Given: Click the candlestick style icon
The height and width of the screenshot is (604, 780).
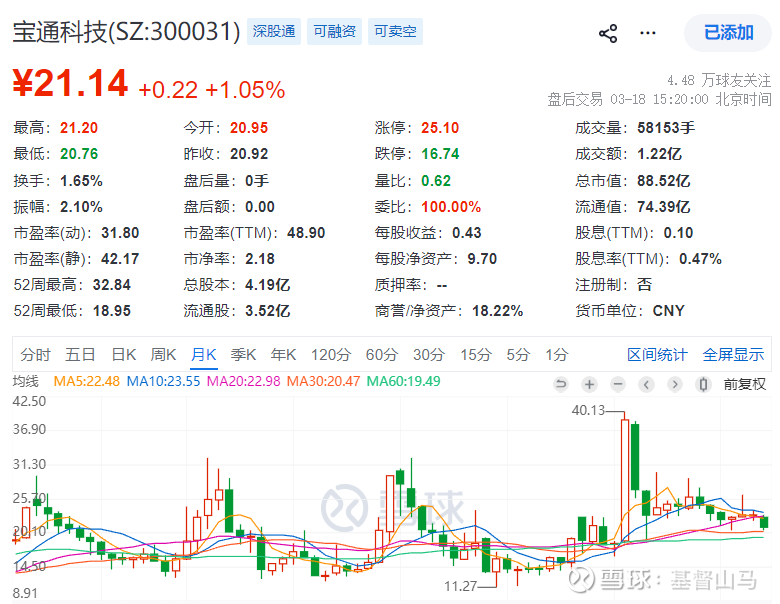Looking at the screenshot, I should 703,384.
